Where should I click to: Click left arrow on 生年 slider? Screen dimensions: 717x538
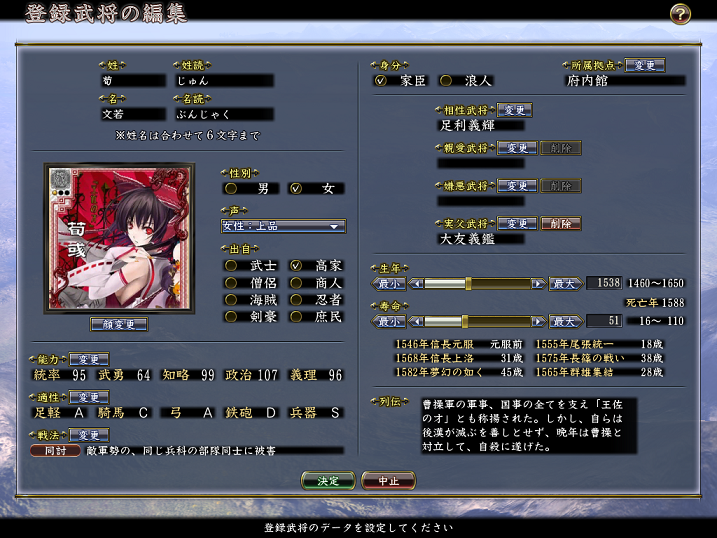coord(416,284)
